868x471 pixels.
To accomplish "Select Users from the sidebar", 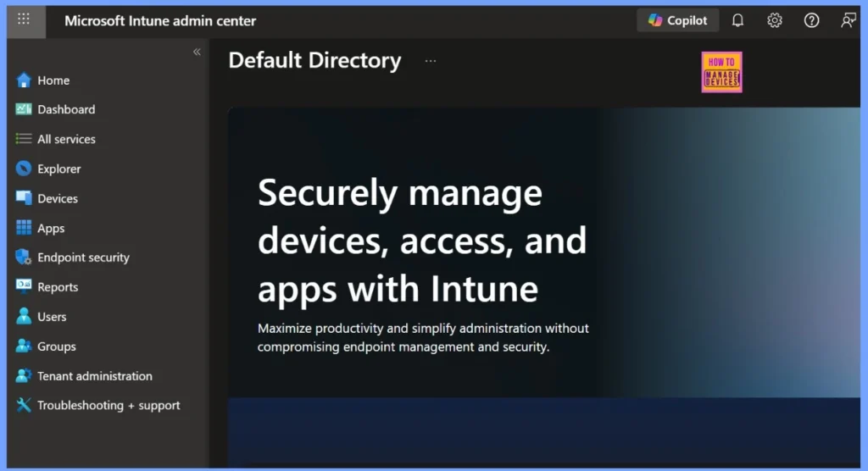I will [x=52, y=317].
